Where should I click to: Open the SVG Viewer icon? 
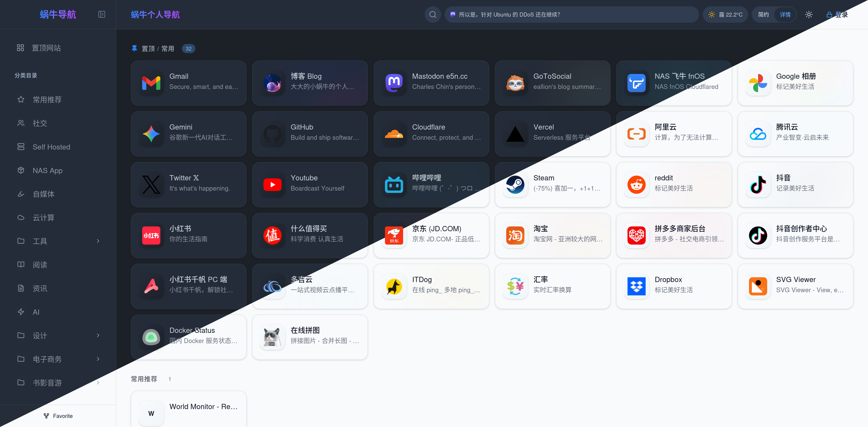tap(758, 287)
